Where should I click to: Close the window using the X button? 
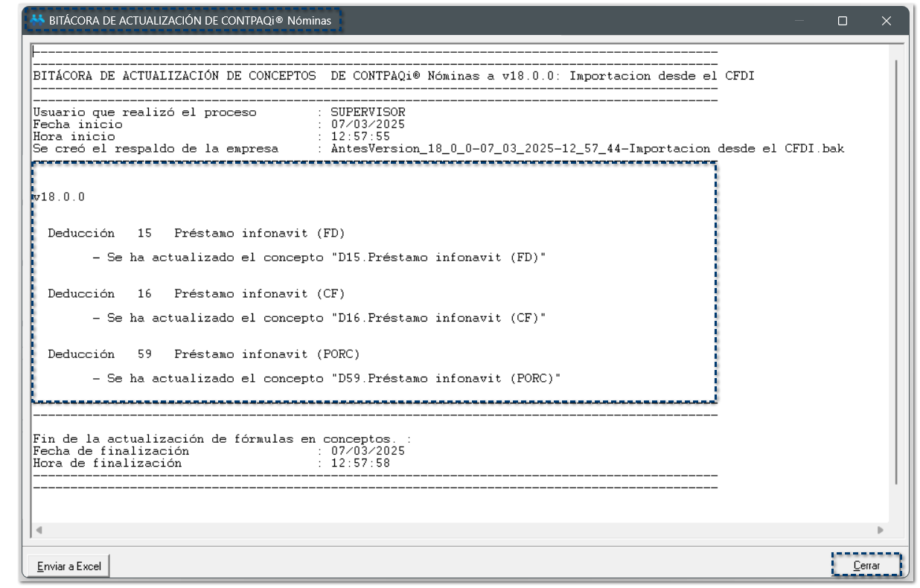point(886,21)
